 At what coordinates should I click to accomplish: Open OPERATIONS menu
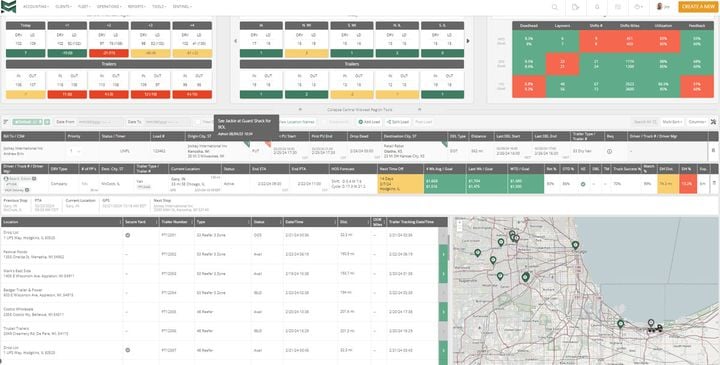click(109, 7)
